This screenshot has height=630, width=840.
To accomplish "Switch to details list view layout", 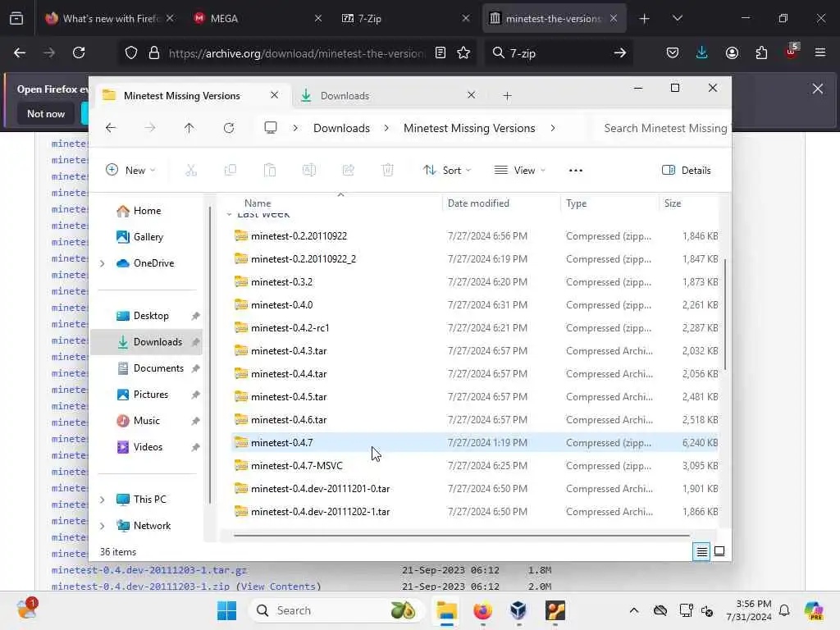I will [701, 551].
